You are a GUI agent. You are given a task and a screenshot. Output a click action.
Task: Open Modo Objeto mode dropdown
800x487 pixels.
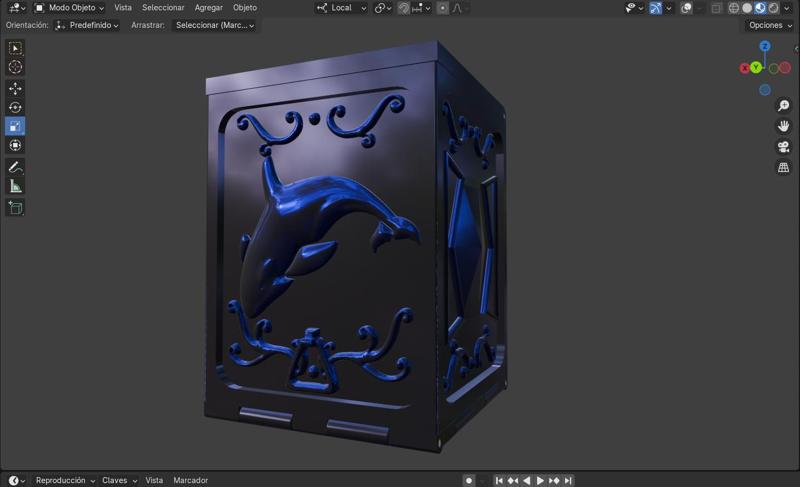tap(69, 8)
